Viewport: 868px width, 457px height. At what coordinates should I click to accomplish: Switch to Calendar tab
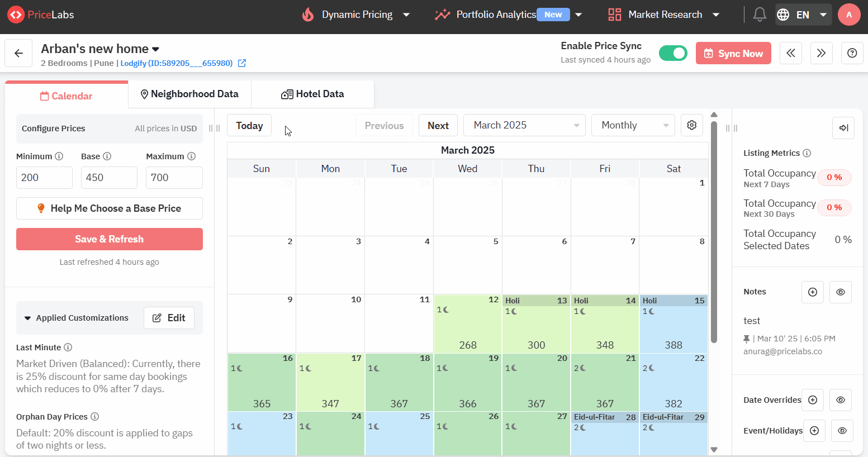point(67,96)
